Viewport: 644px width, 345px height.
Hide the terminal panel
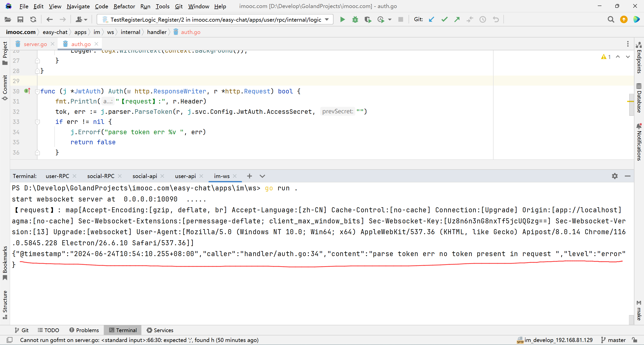coord(628,176)
